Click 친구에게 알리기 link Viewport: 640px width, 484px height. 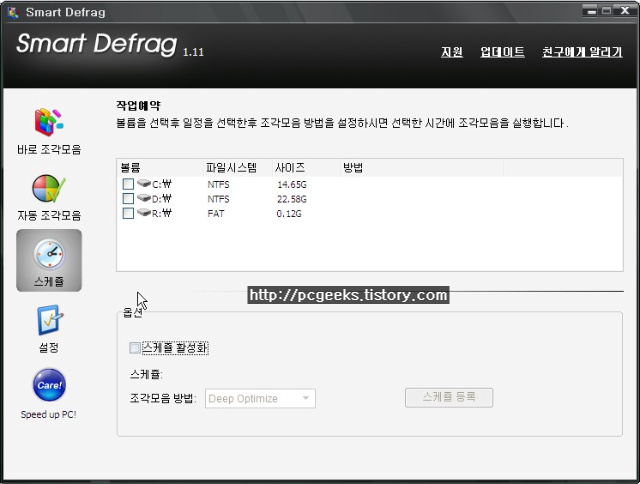click(582, 52)
